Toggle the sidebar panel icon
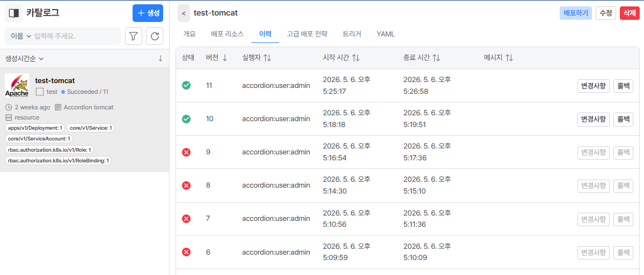The height and width of the screenshot is (275, 644). click(14, 13)
